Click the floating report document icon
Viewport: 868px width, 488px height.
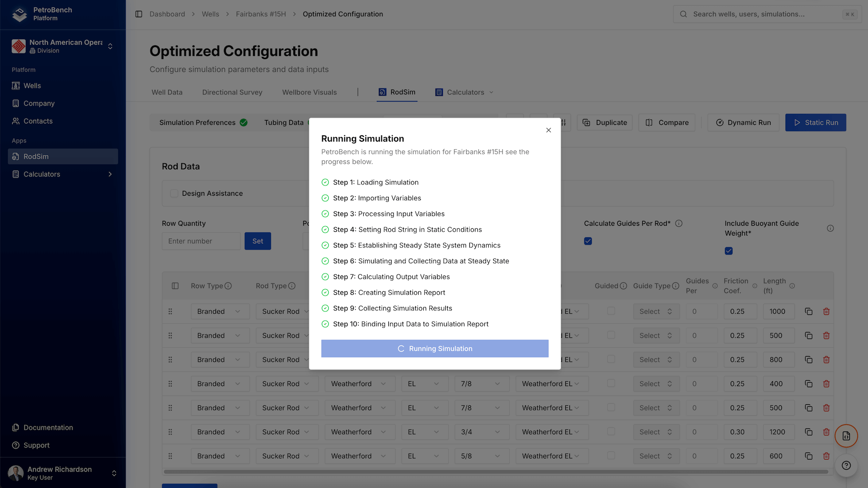[x=846, y=436]
